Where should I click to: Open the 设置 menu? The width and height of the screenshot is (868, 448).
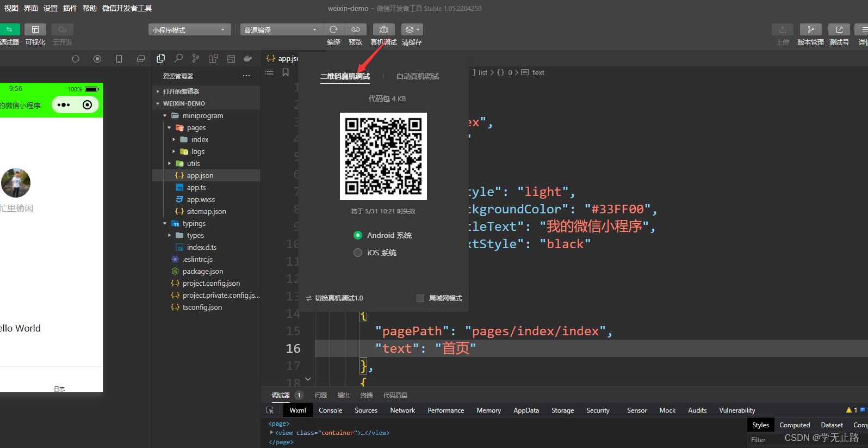51,8
